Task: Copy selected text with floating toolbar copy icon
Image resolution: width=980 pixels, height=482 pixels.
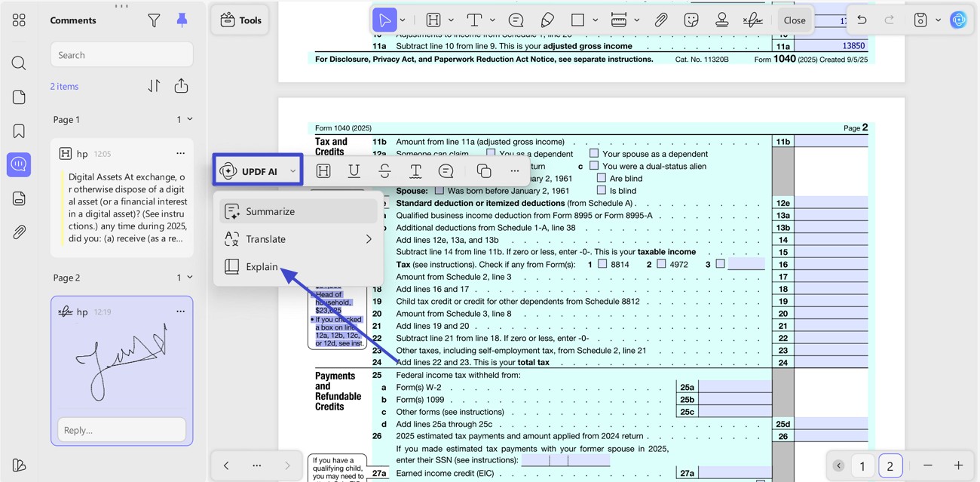Action: tap(484, 171)
